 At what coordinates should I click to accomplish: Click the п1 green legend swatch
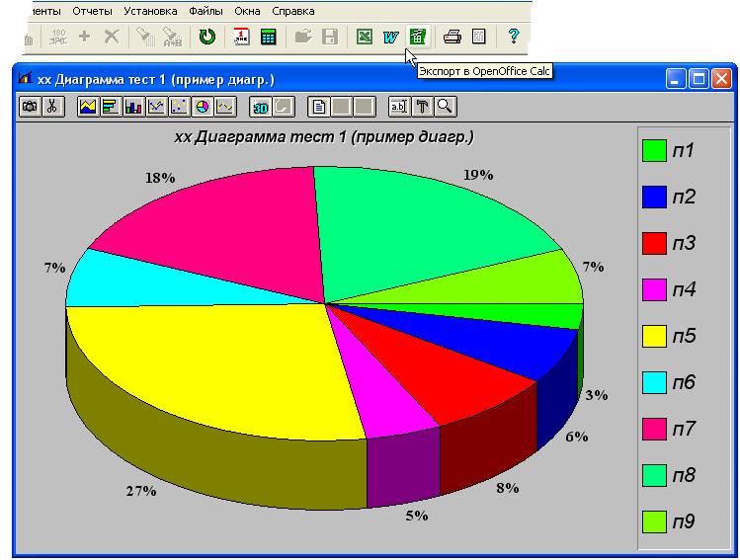pyautogui.click(x=654, y=150)
